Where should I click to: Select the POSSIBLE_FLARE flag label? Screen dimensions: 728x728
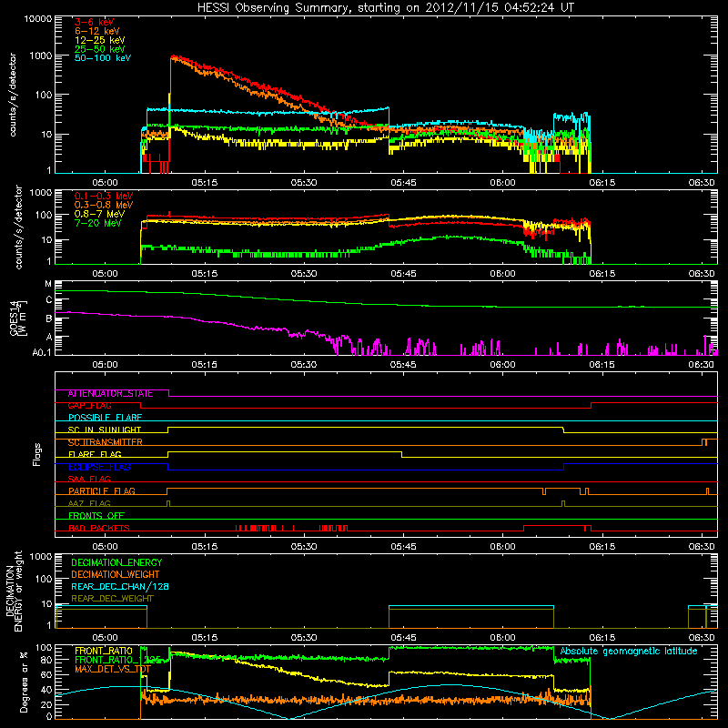pyautogui.click(x=105, y=418)
